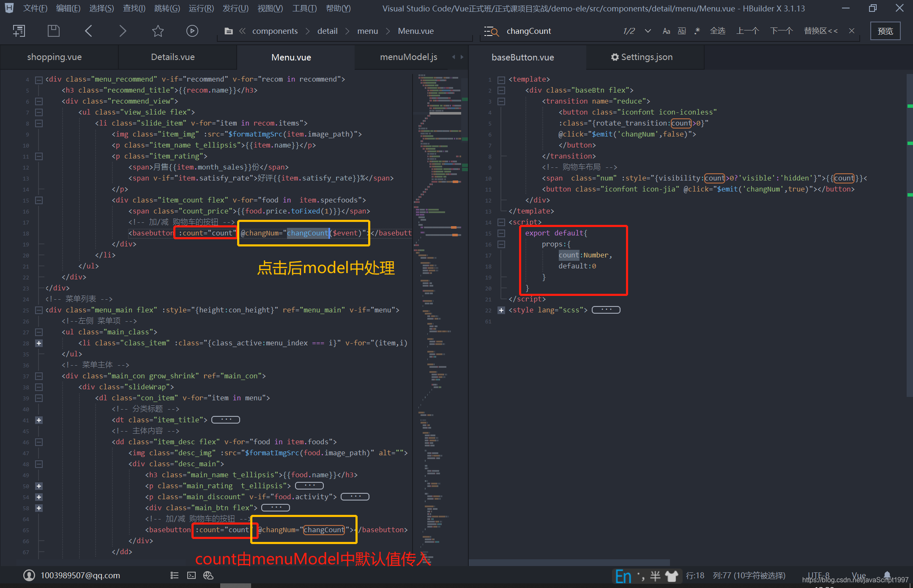
Task: Click 全选 select all matches
Action: (718, 31)
